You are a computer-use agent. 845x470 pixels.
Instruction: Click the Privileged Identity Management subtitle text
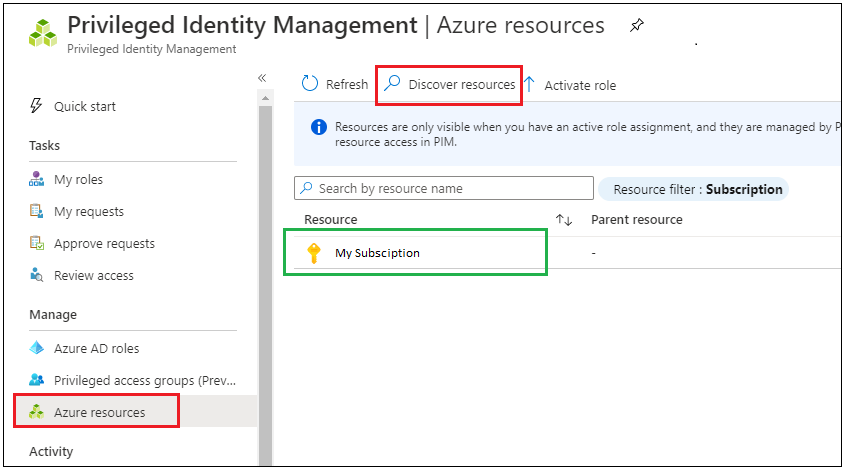[x=151, y=49]
